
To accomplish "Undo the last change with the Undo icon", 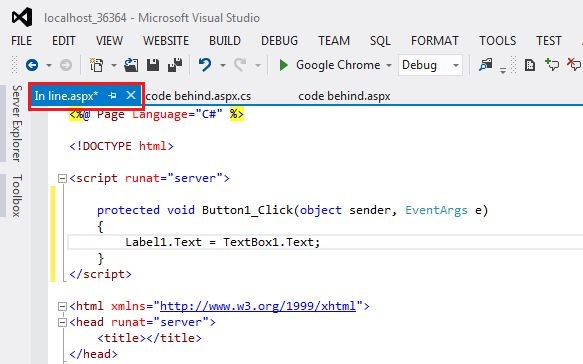I will click(205, 65).
